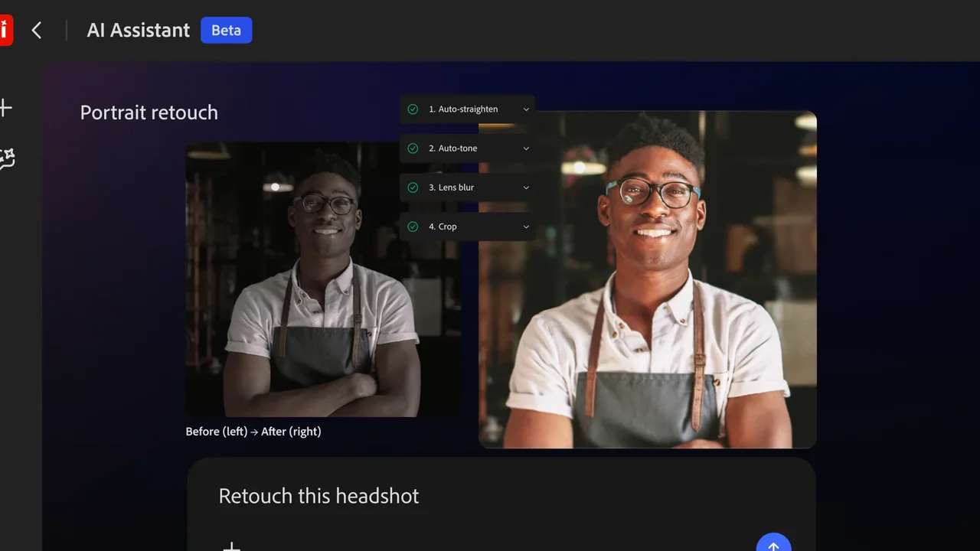Expand the Auto-tone step details
Viewport: 980px width, 551px height.
pyautogui.click(x=525, y=148)
